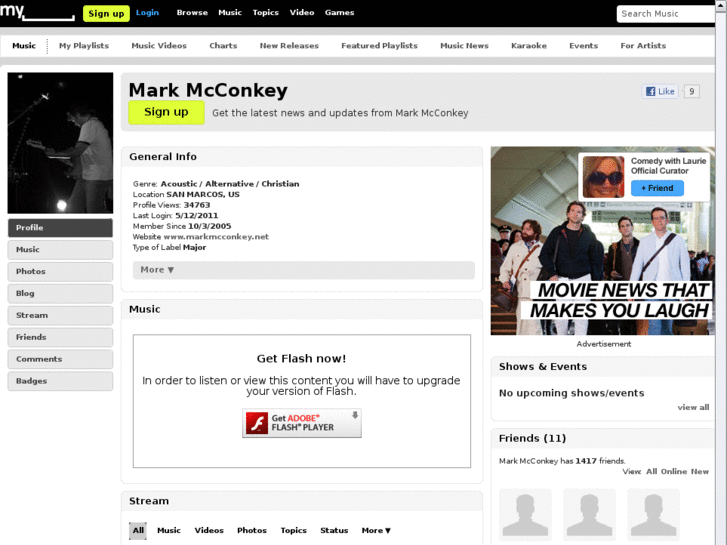
Task: Click the Mark McConkey heading
Action: [x=208, y=90]
